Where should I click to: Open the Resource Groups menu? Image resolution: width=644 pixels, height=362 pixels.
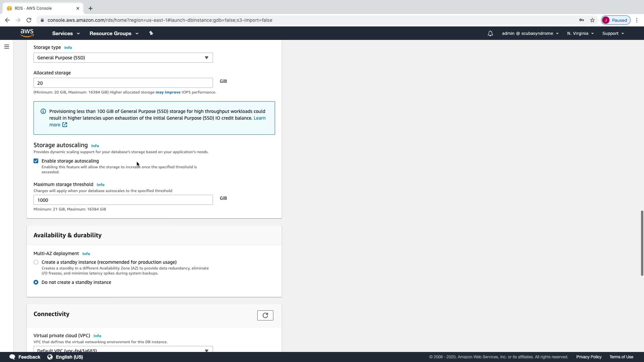114,34
